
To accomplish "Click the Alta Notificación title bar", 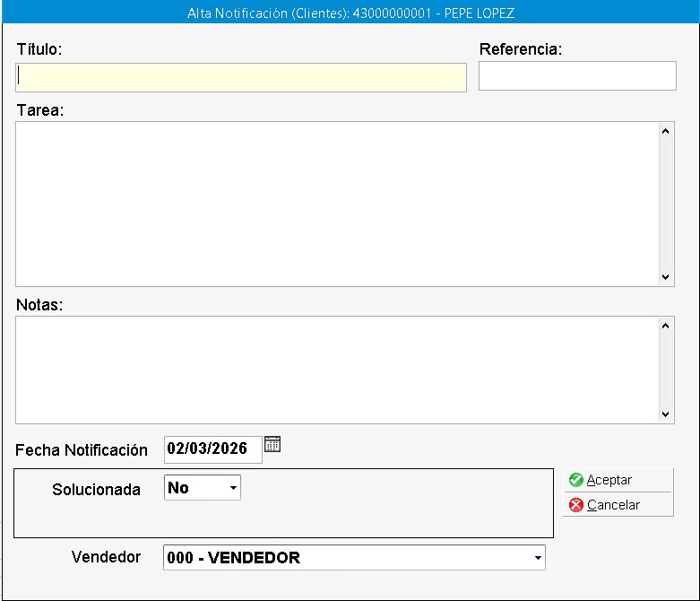I will tap(350, 13).
